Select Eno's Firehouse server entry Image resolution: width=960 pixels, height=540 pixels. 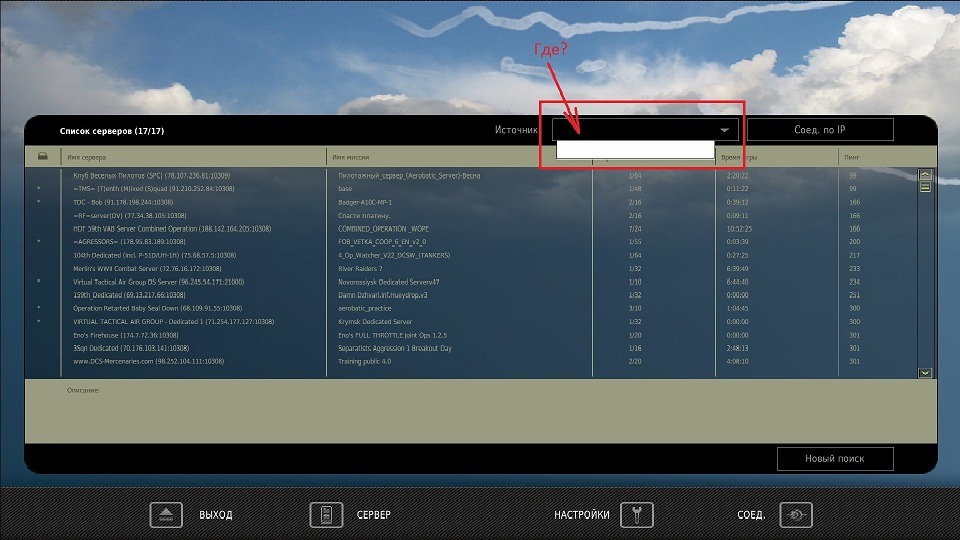[126, 335]
